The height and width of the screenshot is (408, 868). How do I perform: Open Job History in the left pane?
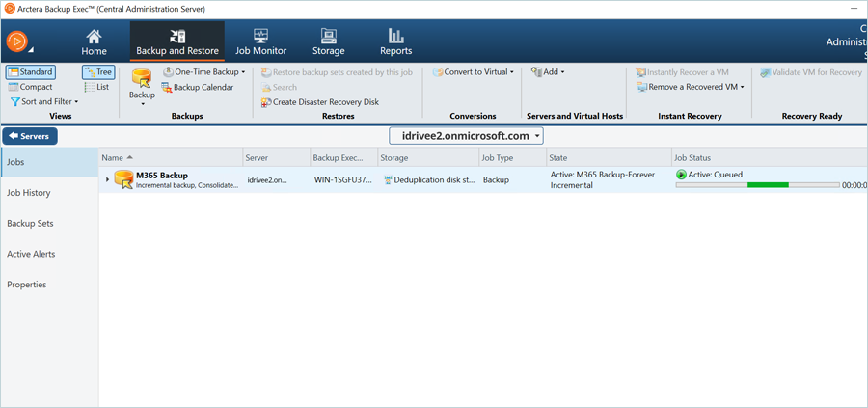click(x=29, y=193)
